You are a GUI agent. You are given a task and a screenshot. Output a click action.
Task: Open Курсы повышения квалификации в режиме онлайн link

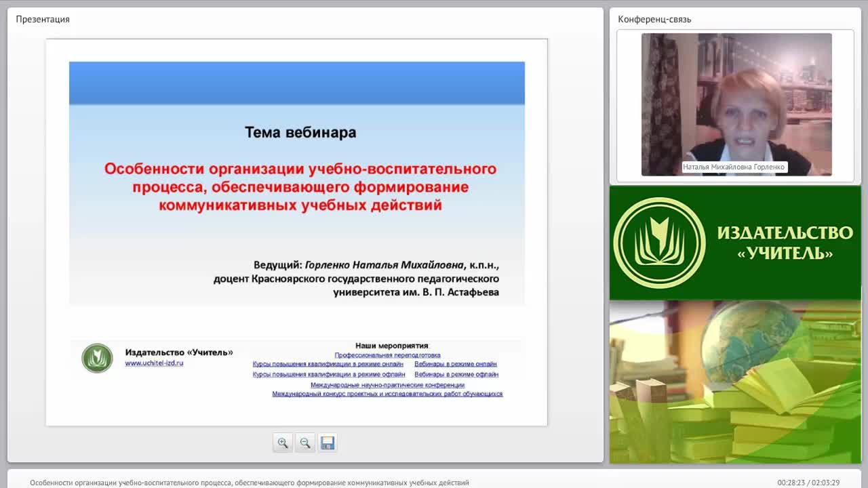[x=328, y=364]
